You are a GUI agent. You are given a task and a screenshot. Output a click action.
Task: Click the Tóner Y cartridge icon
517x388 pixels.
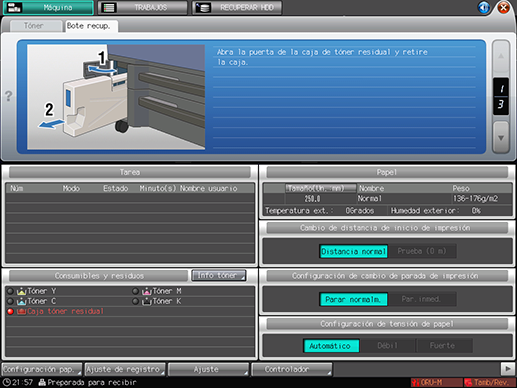(21, 291)
